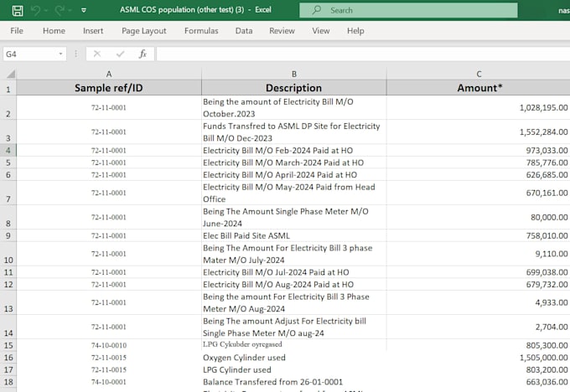570x392 pixels.
Task: Click the sample ref cell 74-10-0010
Action: 109,345
